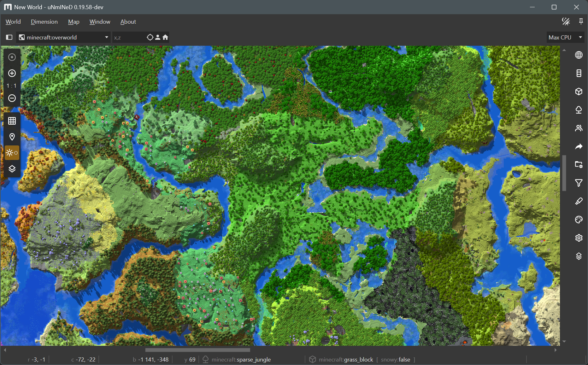Open the layers icon in left toolbar
The height and width of the screenshot is (365, 588).
12,169
